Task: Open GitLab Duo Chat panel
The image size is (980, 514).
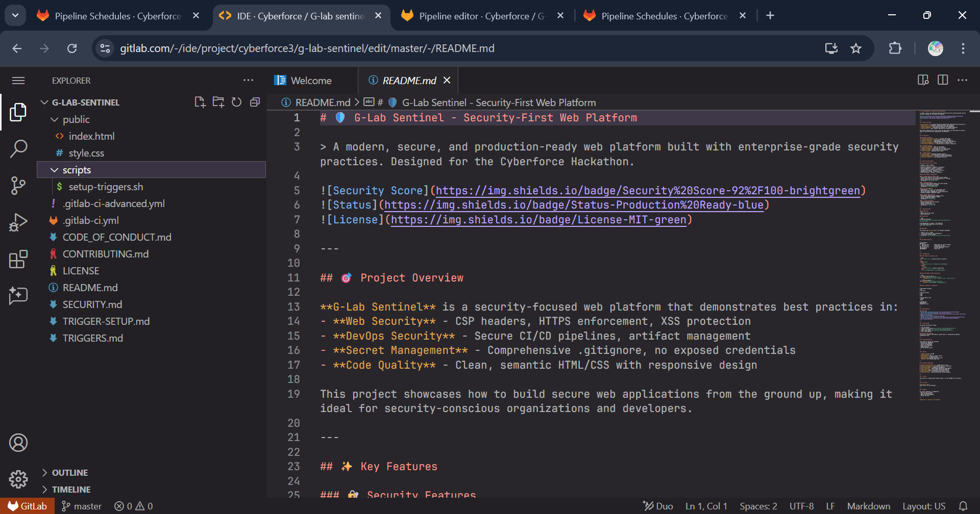Action: point(18,296)
